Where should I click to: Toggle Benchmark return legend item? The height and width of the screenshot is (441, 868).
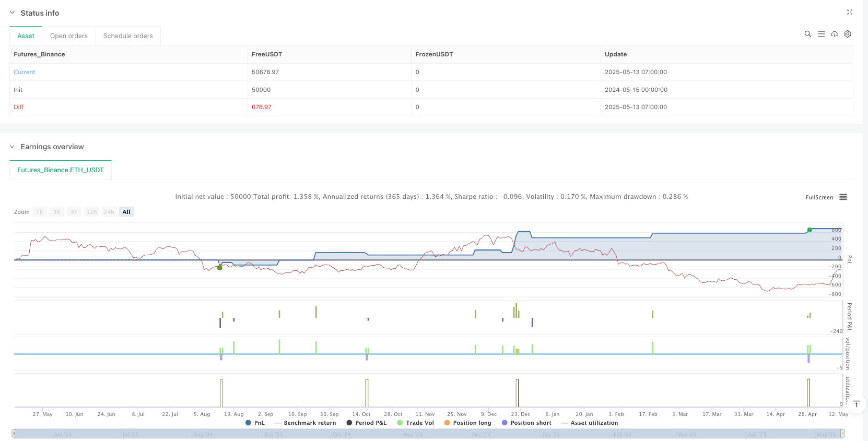(x=305, y=423)
